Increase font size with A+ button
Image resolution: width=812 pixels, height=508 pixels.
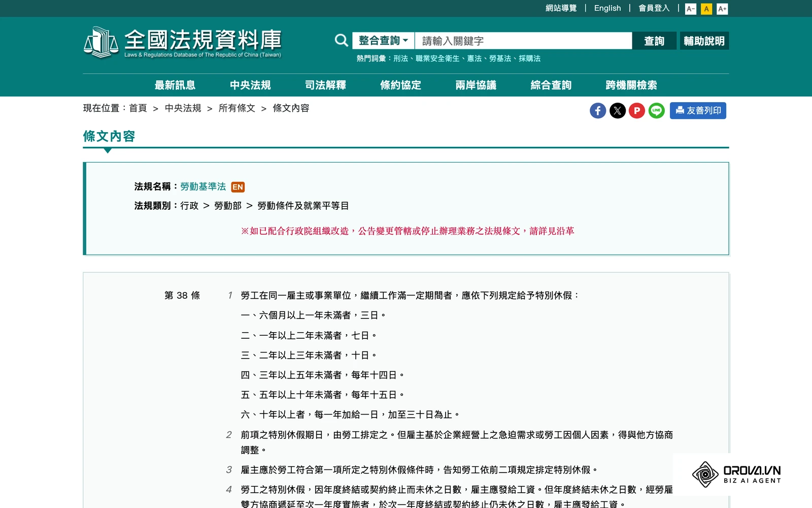click(x=722, y=9)
